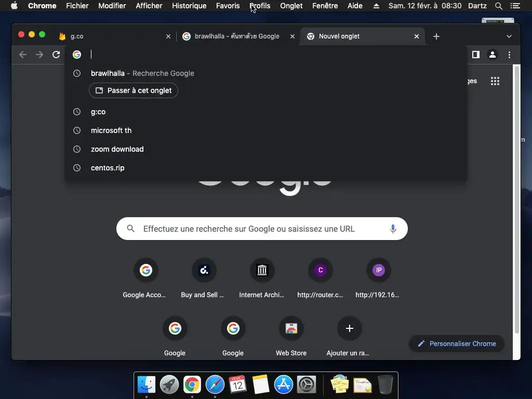Click the Chrome forward arrow button
Viewport: 532px width, 399px height.
(39, 55)
